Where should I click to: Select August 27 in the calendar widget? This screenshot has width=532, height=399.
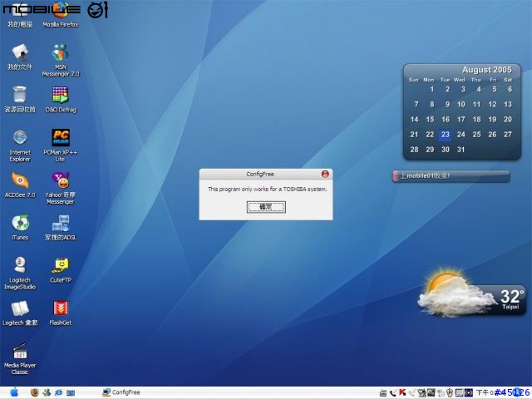[x=508, y=135]
